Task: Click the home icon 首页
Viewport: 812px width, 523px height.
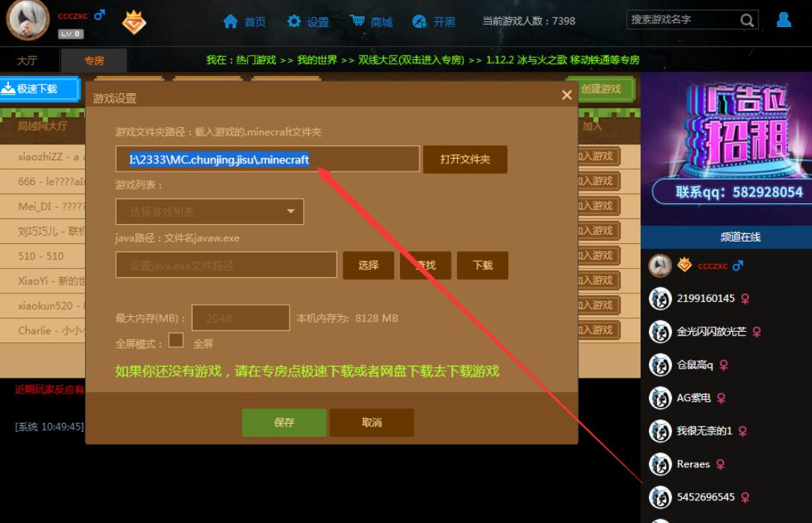Action: (231, 22)
